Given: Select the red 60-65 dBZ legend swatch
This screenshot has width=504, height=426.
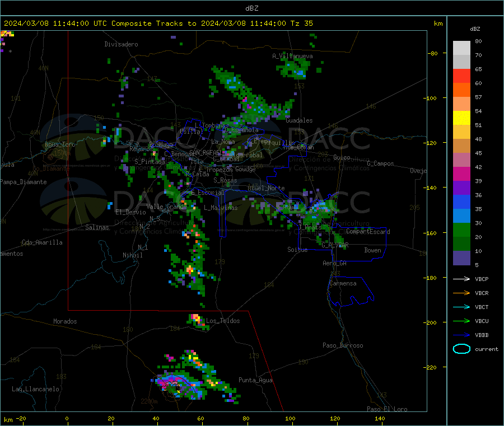Looking at the screenshot, I should click(x=461, y=76).
